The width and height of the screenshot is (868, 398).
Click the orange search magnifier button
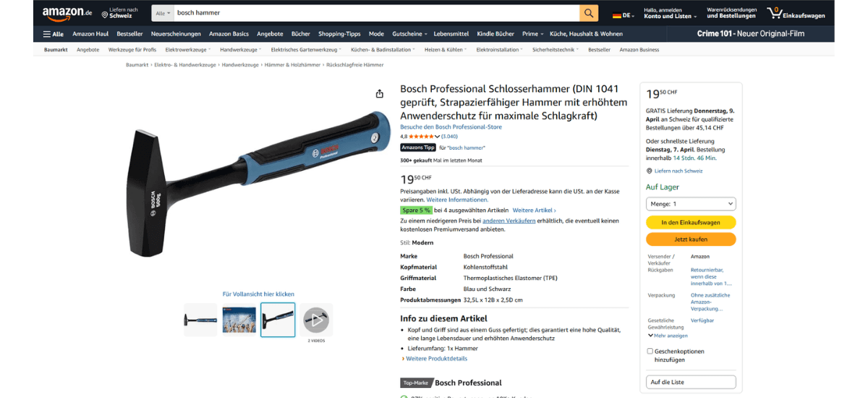(590, 13)
